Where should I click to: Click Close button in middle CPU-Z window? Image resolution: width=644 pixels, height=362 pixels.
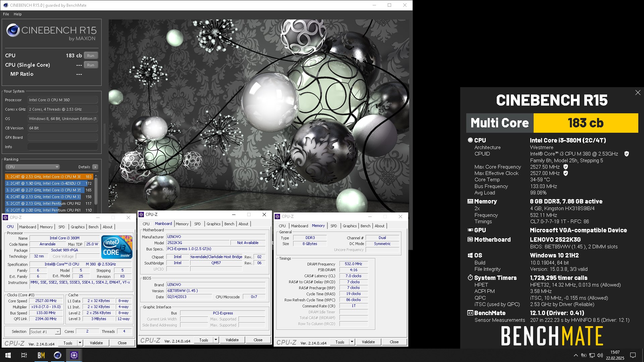pos(258,340)
